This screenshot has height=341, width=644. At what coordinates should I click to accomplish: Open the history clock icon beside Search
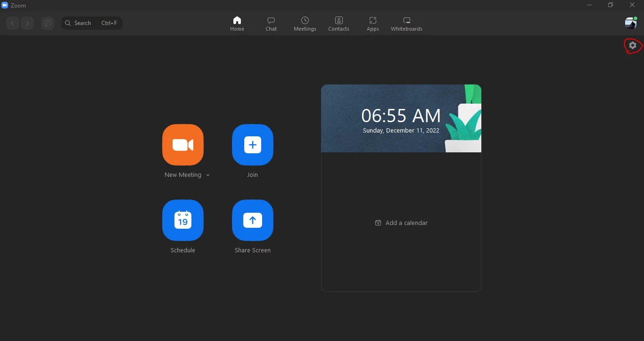47,23
